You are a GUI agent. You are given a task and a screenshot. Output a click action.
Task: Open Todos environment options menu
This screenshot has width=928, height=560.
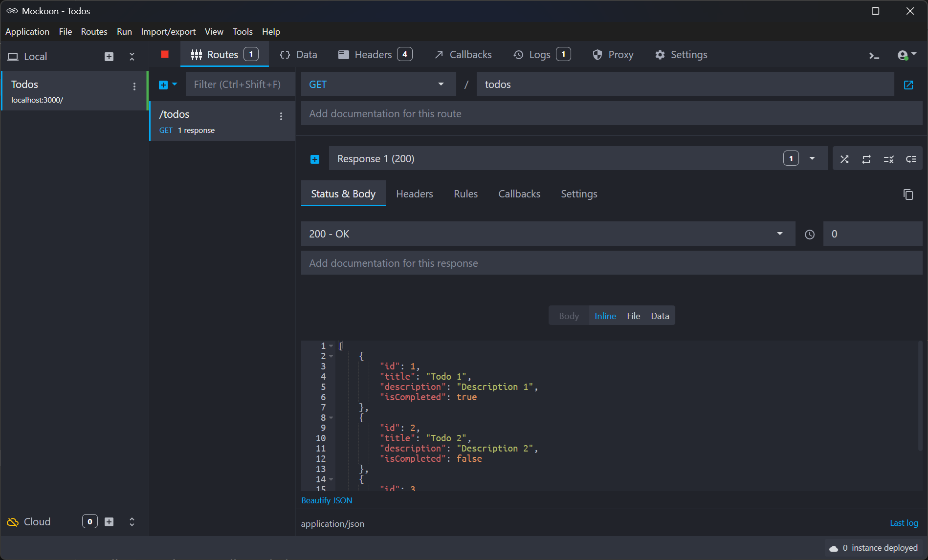[x=134, y=86]
